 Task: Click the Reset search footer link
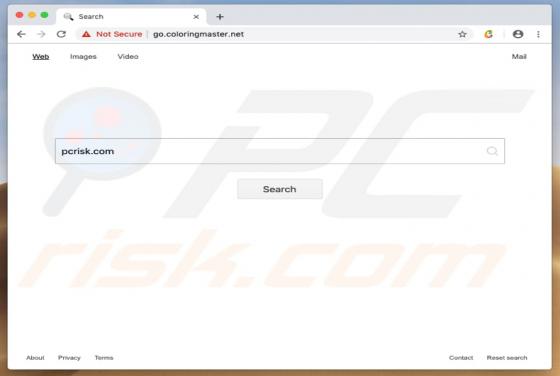(507, 357)
